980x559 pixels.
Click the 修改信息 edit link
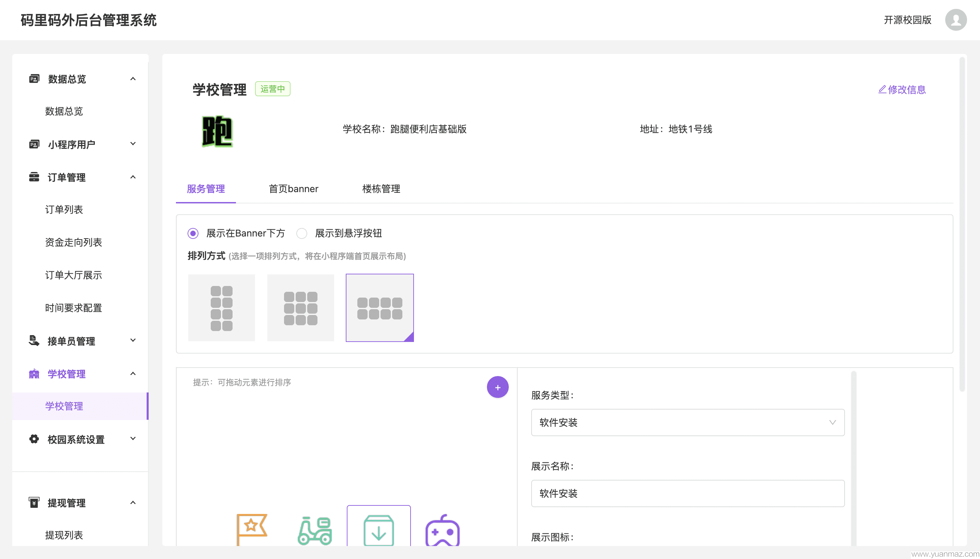pos(902,89)
